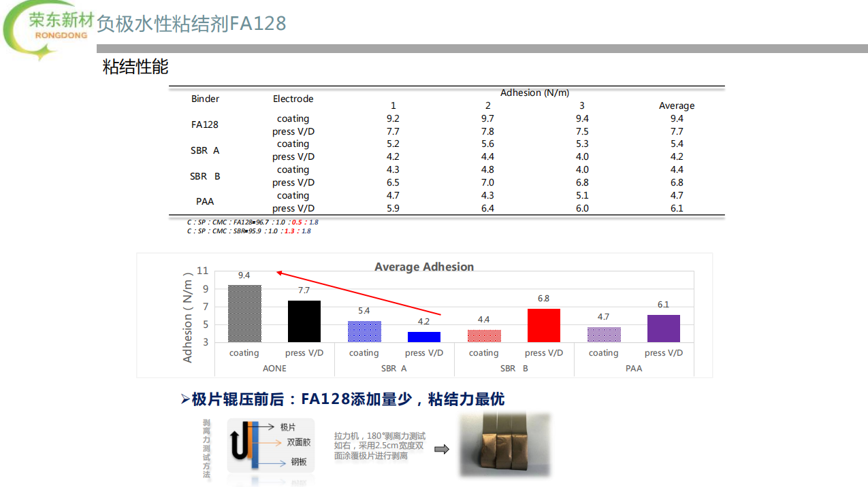The image size is (868, 487).
Task: Click the gray right-pointing arrow in the peel test section
Action: point(442,449)
